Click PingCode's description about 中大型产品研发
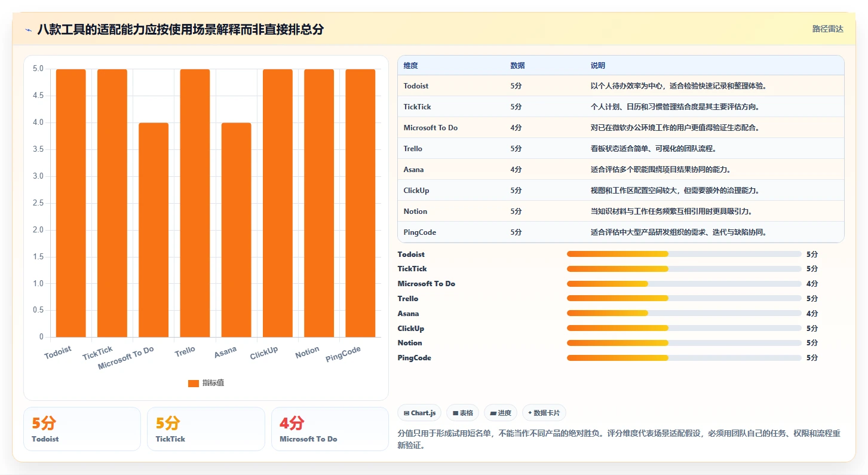The width and height of the screenshot is (868, 475). [x=679, y=232]
